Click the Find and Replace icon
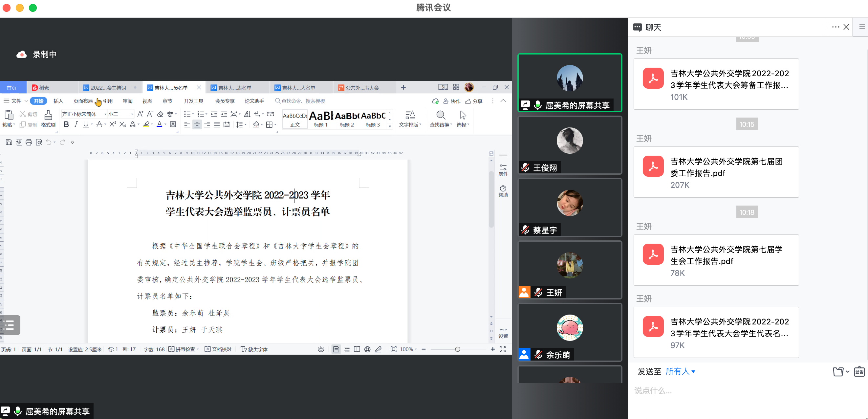This screenshot has height=419, width=868. point(441,116)
